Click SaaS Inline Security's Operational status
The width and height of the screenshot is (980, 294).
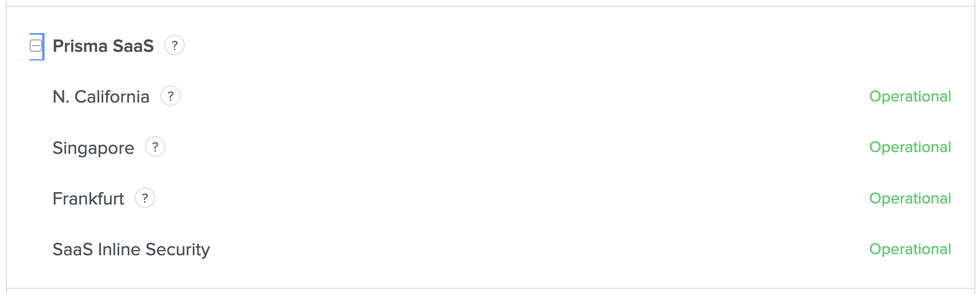tap(910, 250)
